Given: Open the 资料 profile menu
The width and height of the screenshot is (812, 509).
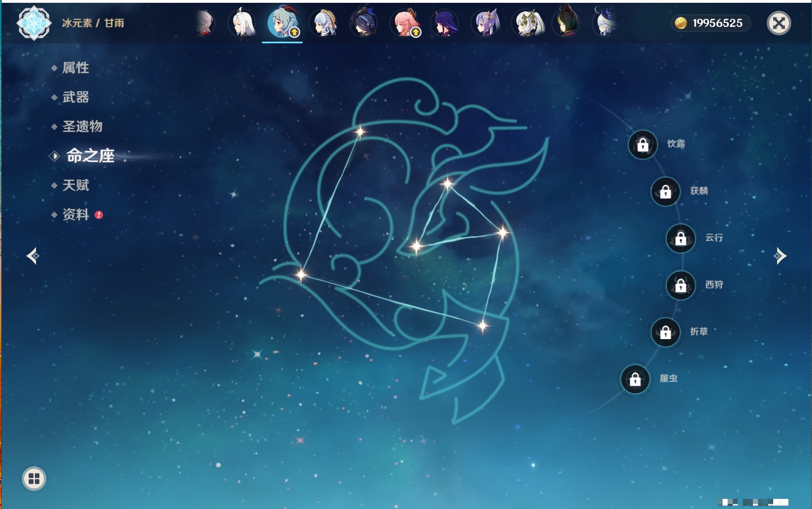Looking at the screenshot, I should [x=75, y=214].
